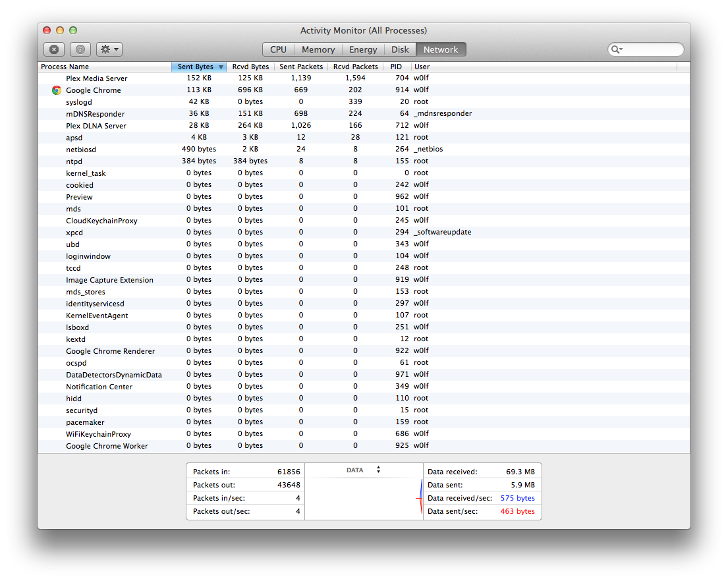Viewport: 728px width, 581px height.
Task: Select the syslogd process
Action: pos(364,101)
